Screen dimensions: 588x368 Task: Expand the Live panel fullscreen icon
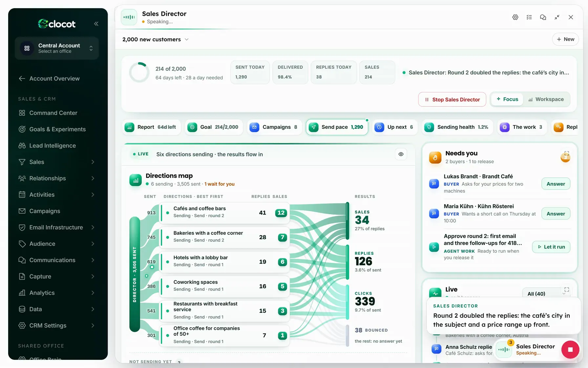click(x=567, y=289)
